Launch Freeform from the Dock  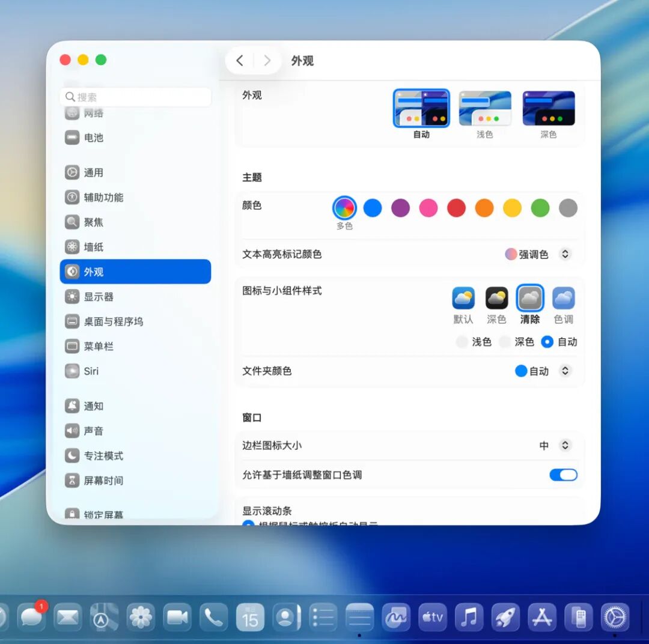pyautogui.click(x=396, y=617)
